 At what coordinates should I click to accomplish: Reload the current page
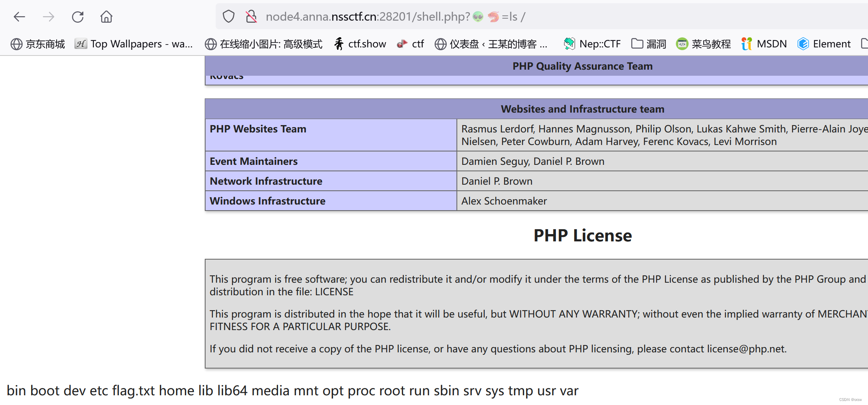click(77, 17)
